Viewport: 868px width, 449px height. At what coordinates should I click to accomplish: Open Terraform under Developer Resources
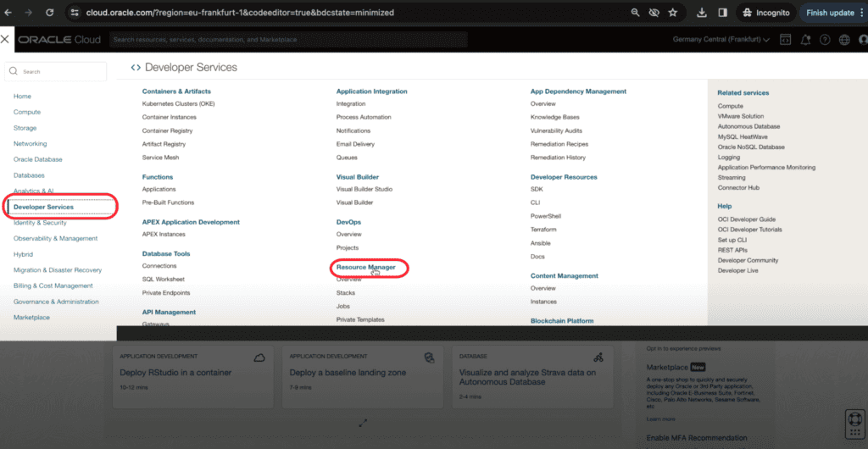point(543,229)
